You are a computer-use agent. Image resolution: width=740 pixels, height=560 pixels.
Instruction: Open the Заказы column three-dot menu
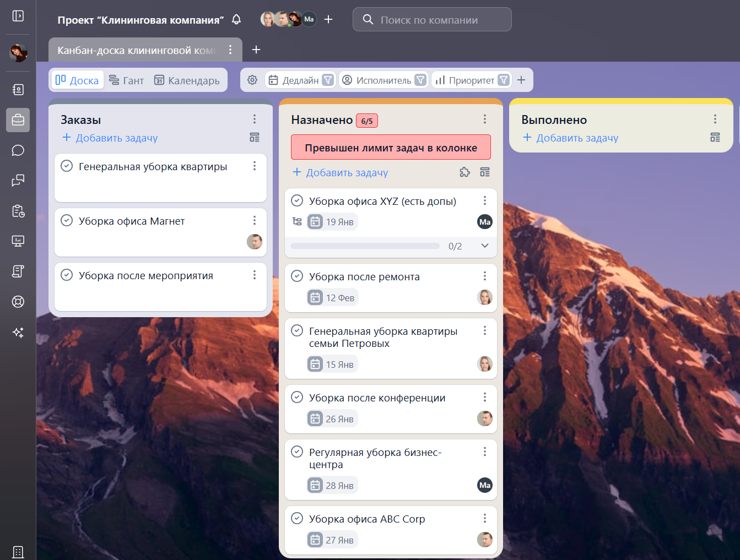[x=254, y=119]
